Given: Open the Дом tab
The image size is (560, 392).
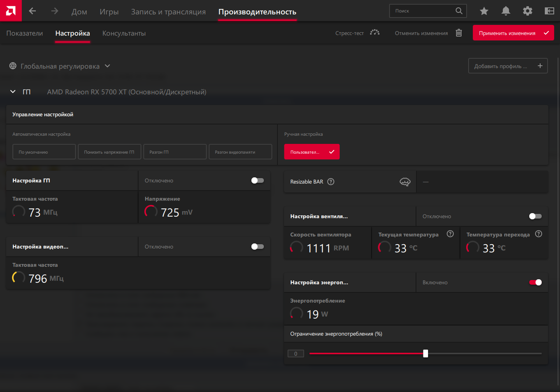Looking at the screenshot, I should coord(79,12).
